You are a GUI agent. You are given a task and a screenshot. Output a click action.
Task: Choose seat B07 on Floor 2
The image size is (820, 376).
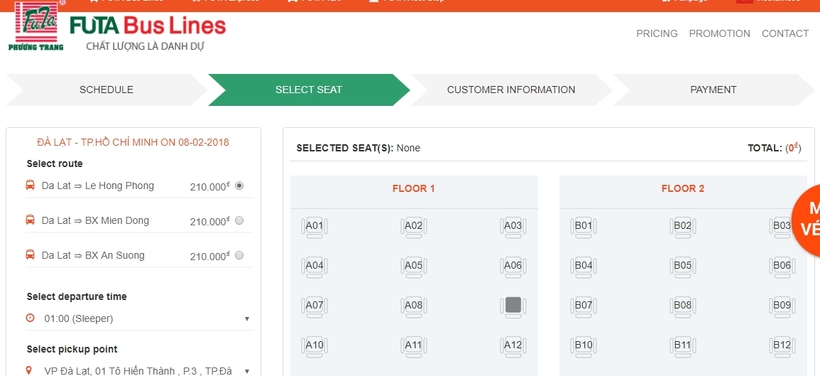point(583,306)
